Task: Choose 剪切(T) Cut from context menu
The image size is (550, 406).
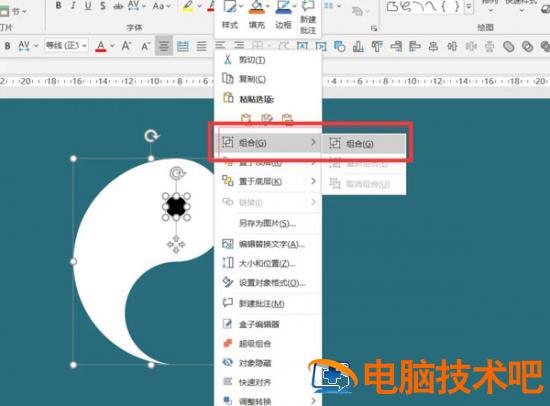Action: click(x=268, y=60)
